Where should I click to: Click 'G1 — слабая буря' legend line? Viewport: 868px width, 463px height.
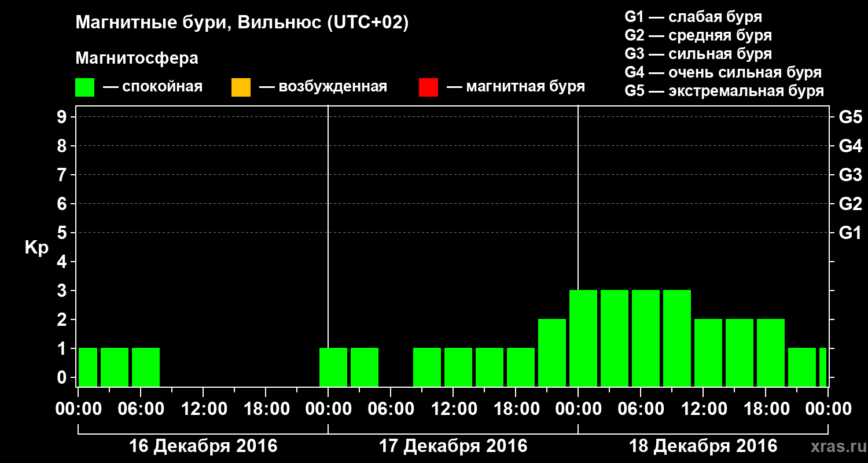pos(693,17)
